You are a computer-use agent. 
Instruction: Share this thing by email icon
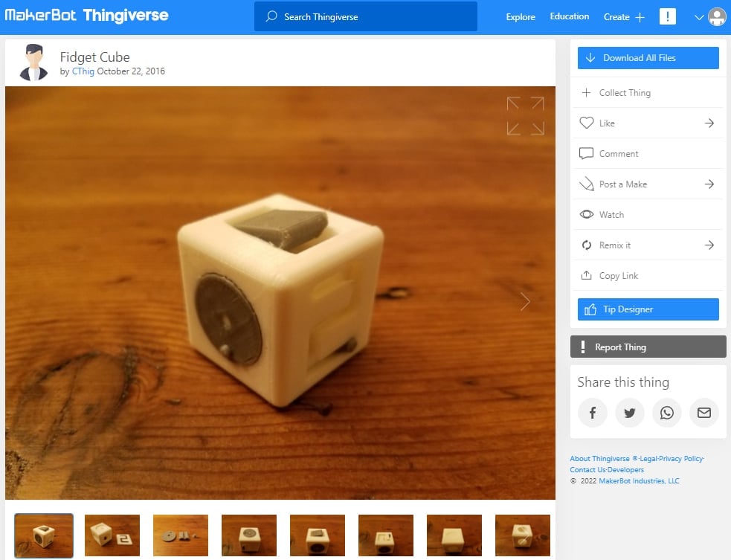[704, 413]
